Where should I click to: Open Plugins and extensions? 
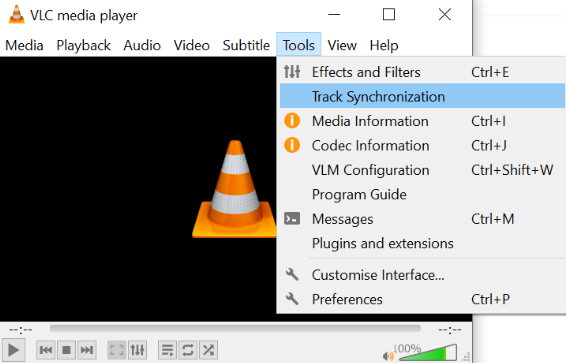[x=422, y=244]
